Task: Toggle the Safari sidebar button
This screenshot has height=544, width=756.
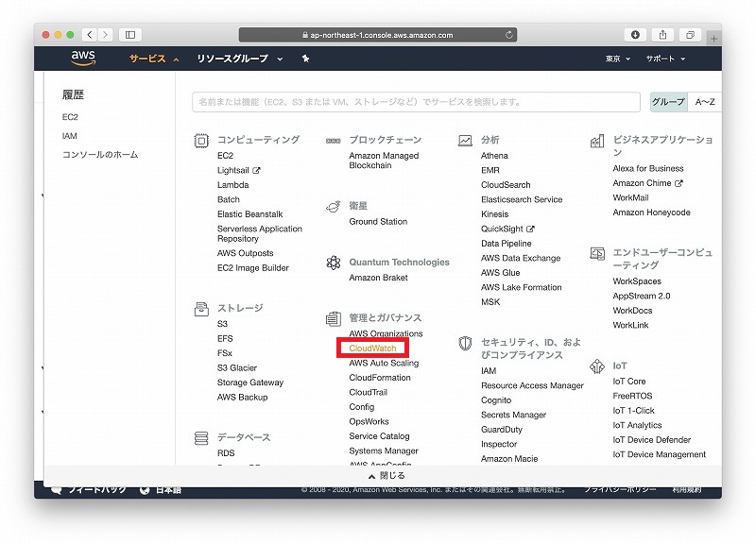Action: click(130, 35)
